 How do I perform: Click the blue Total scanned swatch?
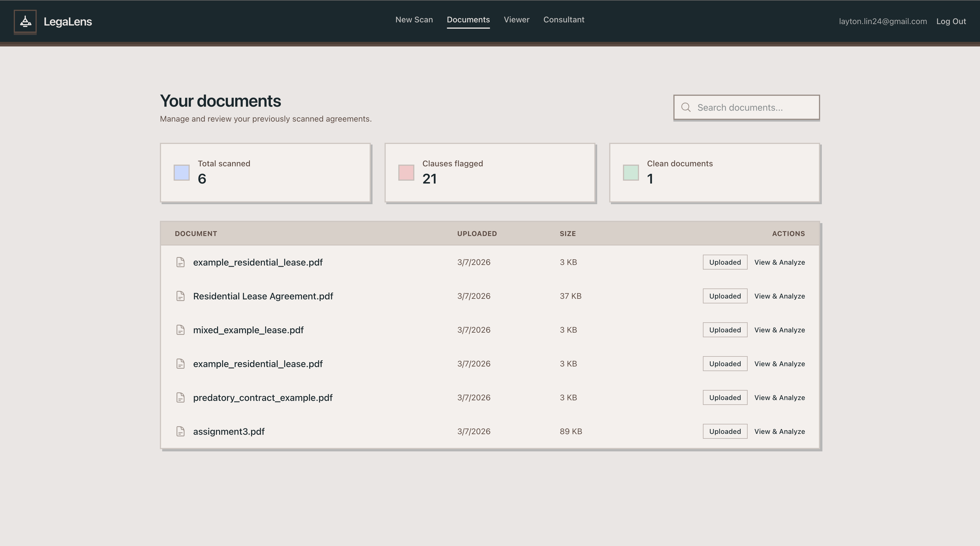pos(181,173)
